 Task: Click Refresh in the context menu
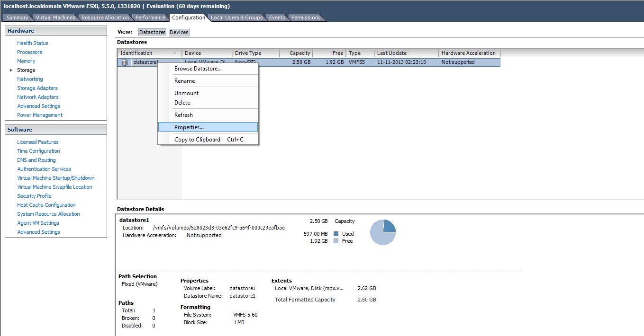[209, 115]
